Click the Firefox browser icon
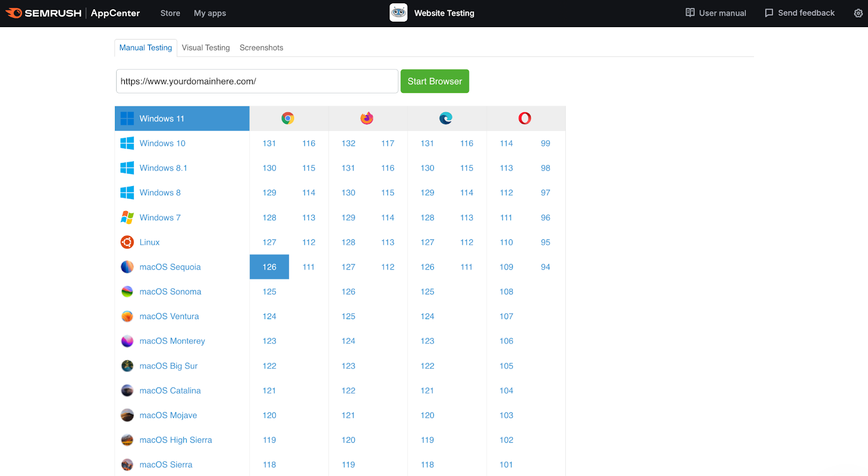Viewport: 868px width, 476px height. click(367, 118)
